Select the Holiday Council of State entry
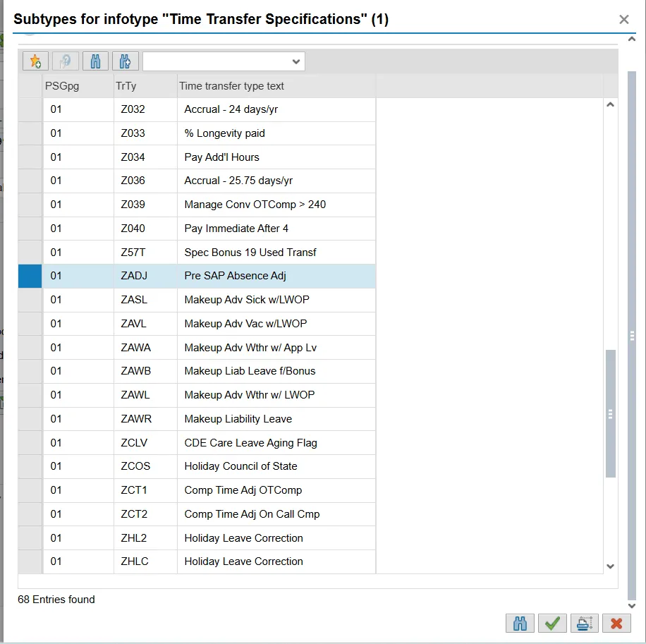Viewport: 646px width, 644px height. 240,466
